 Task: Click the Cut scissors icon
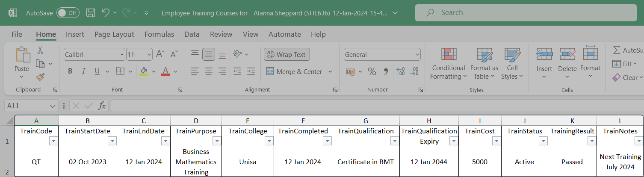pyautogui.click(x=40, y=50)
